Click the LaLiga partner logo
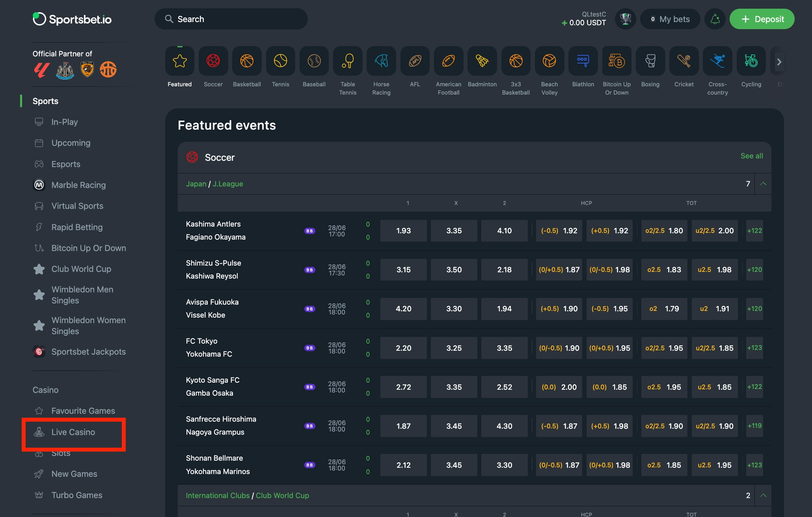Image resolution: width=812 pixels, height=517 pixels. (x=41, y=70)
